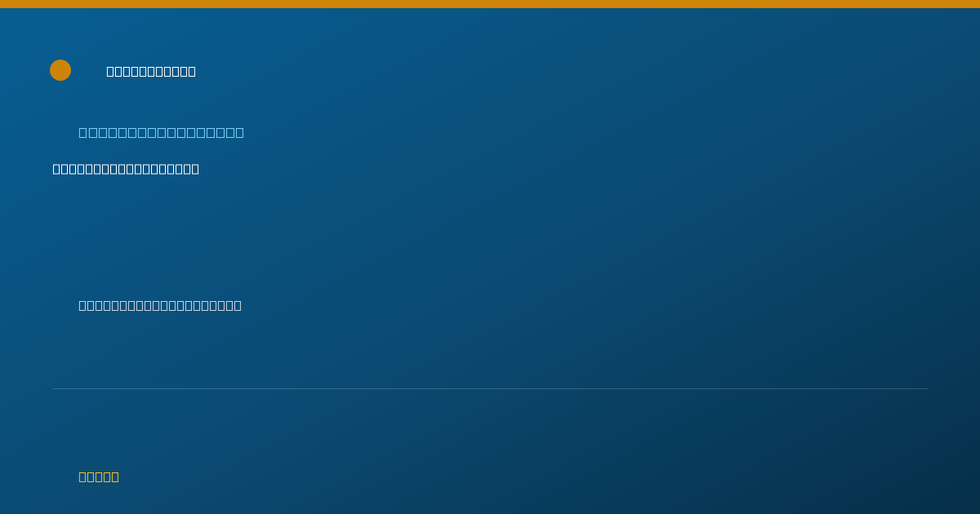Click the orange circle logo icon

(60, 70)
